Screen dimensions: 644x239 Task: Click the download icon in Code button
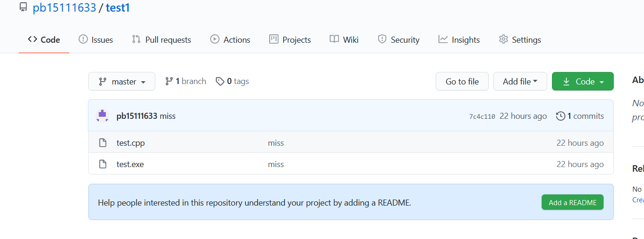tap(566, 82)
